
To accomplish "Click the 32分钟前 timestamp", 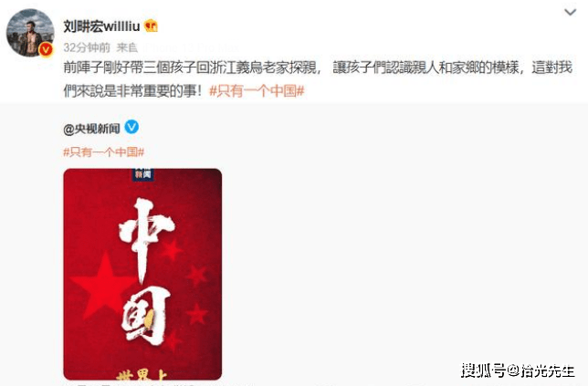I will (x=87, y=47).
